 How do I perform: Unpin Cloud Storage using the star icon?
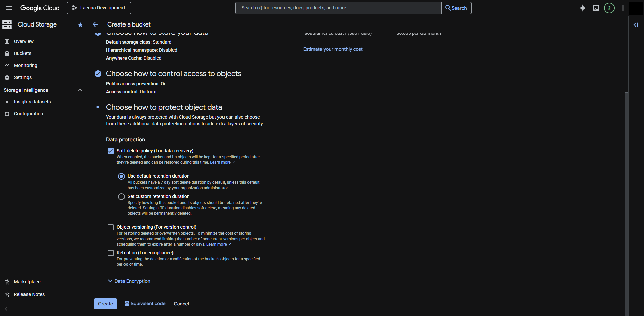[x=80, y=25]
